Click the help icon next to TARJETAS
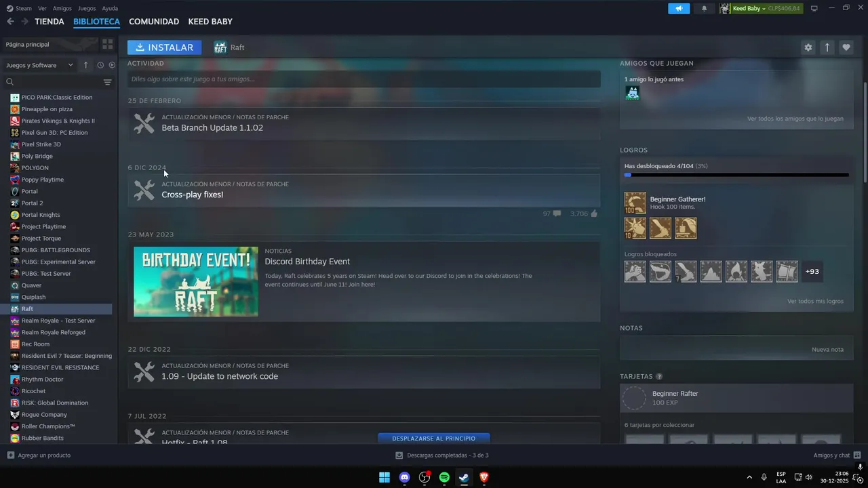This screenshot has height=488, width=868. point(659,376)
